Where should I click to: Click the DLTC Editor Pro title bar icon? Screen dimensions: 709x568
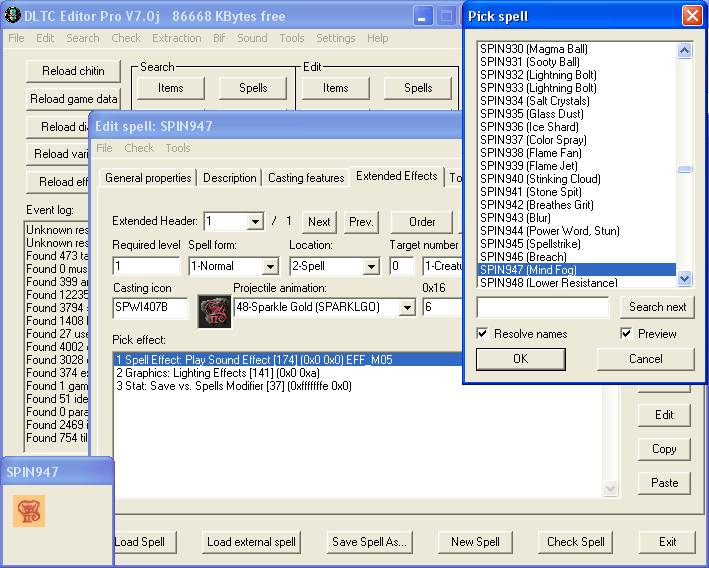(12, 15)
